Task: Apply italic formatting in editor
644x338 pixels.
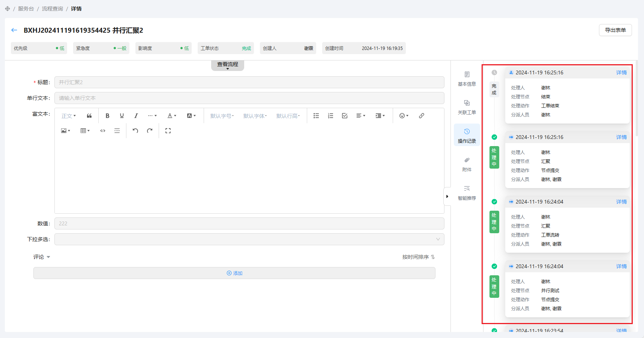Action: tap(136, 116)
